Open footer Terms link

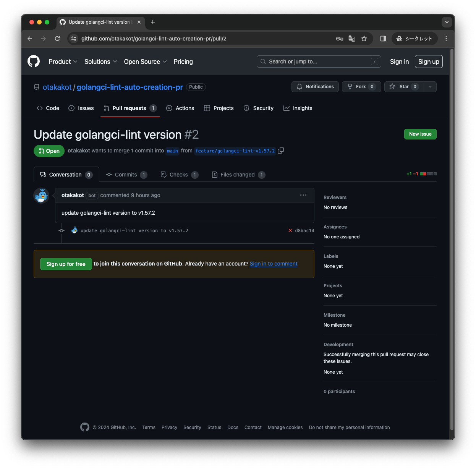[x=149, y=428]
